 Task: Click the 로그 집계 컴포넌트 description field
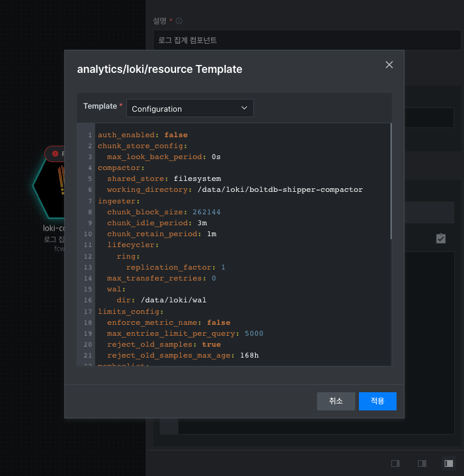pos(307,40)
